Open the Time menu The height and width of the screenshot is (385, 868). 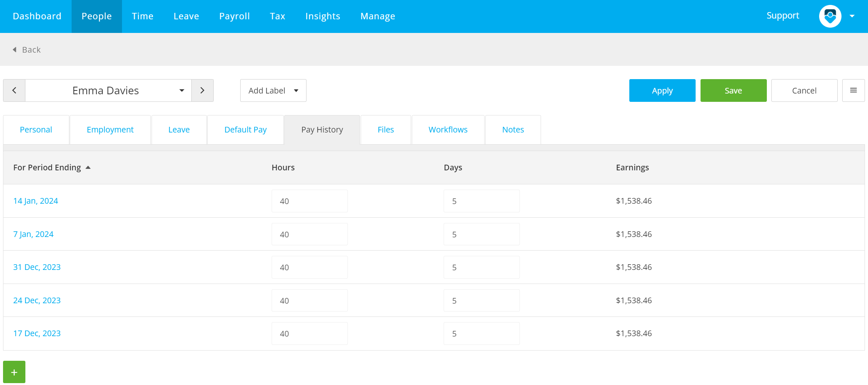(142, 16)
